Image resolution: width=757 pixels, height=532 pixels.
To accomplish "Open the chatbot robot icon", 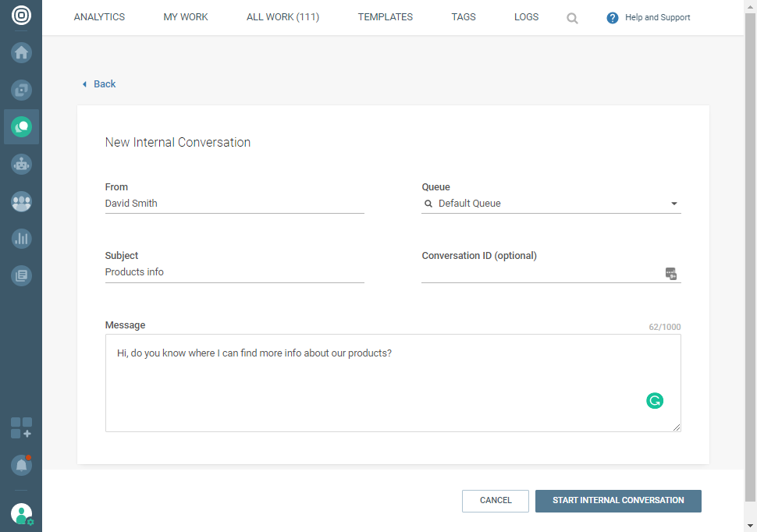I will tap(21, 165).
